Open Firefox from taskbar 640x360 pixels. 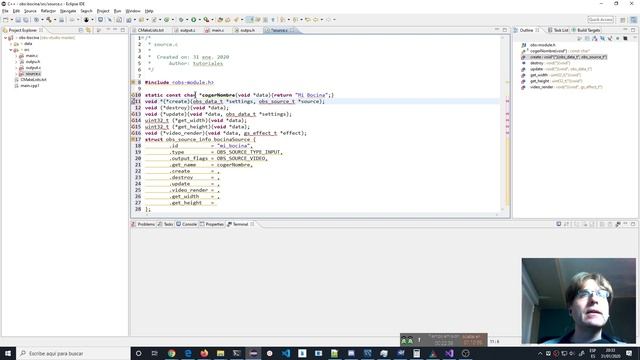tap(204, 353)
